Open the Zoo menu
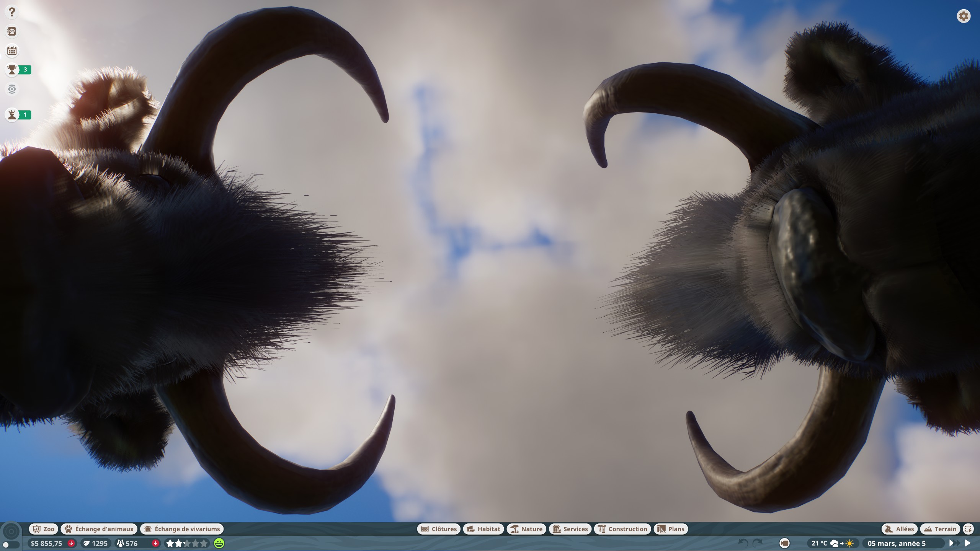Image resolution: width=980 pixels, height=551 pixels. pyautogui.click(x=44, y=529)
